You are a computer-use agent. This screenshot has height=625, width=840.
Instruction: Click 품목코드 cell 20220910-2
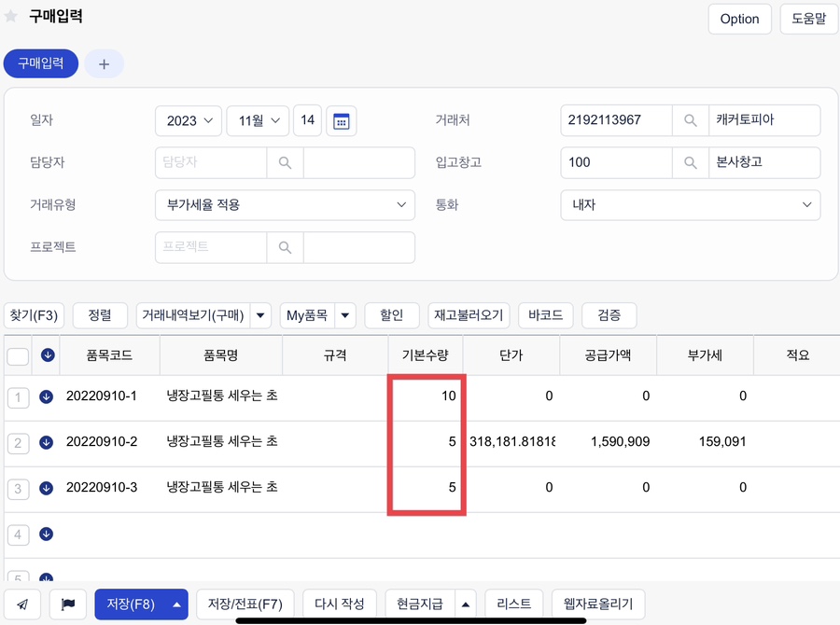[109, 442]
